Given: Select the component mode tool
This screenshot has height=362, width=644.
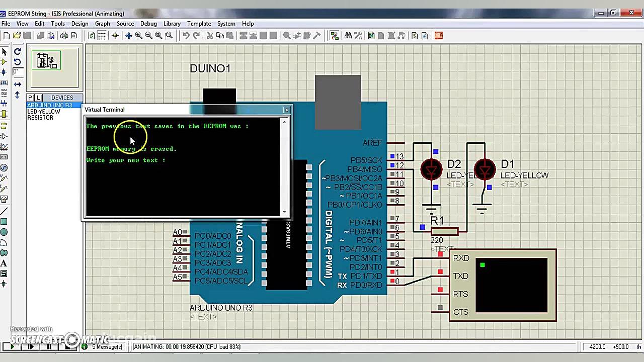Looking at the screenshot, I should [x=6, y=62].
